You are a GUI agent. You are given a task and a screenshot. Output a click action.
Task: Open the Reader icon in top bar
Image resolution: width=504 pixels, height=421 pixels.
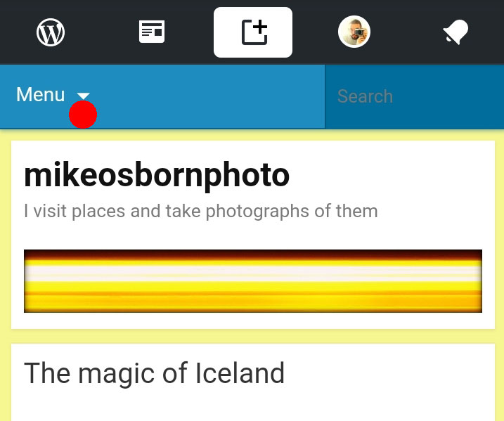tap(151, 32)
